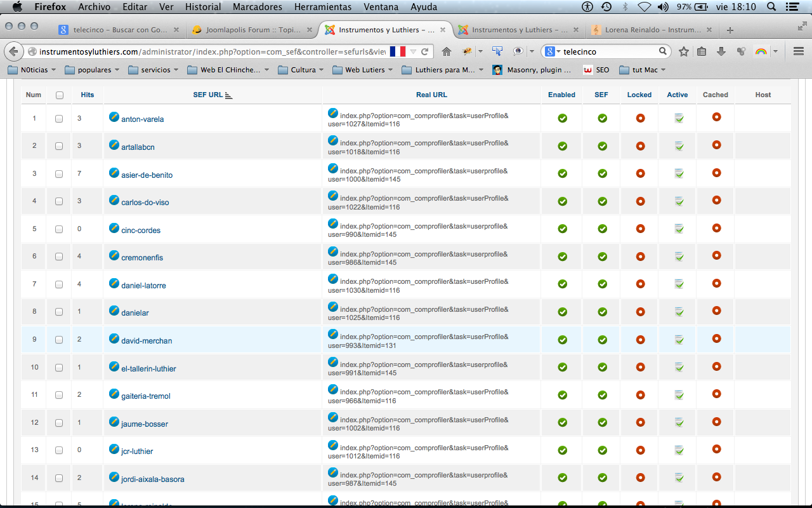Open the Archivo menu
Image resolution: width=812 pixels, height=508 pixels.
[x=94, y=7]
